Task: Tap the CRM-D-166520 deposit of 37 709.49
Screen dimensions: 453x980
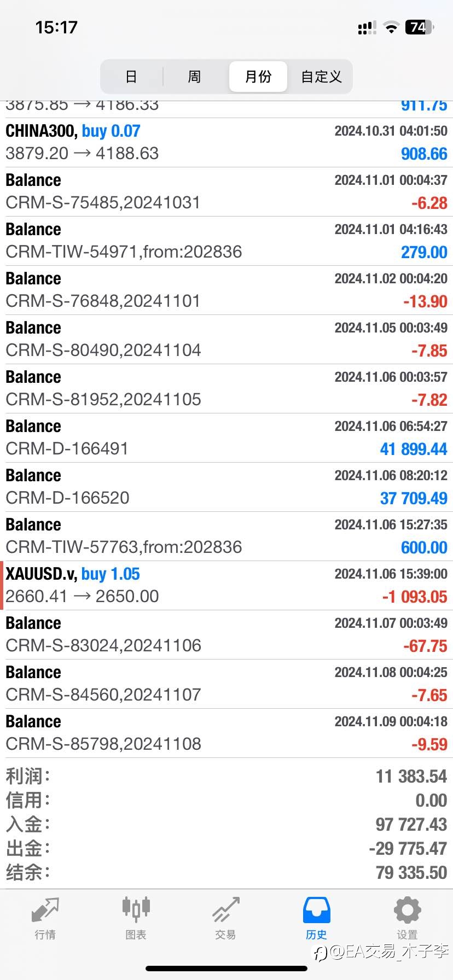Action: click(x=226, y=487)
